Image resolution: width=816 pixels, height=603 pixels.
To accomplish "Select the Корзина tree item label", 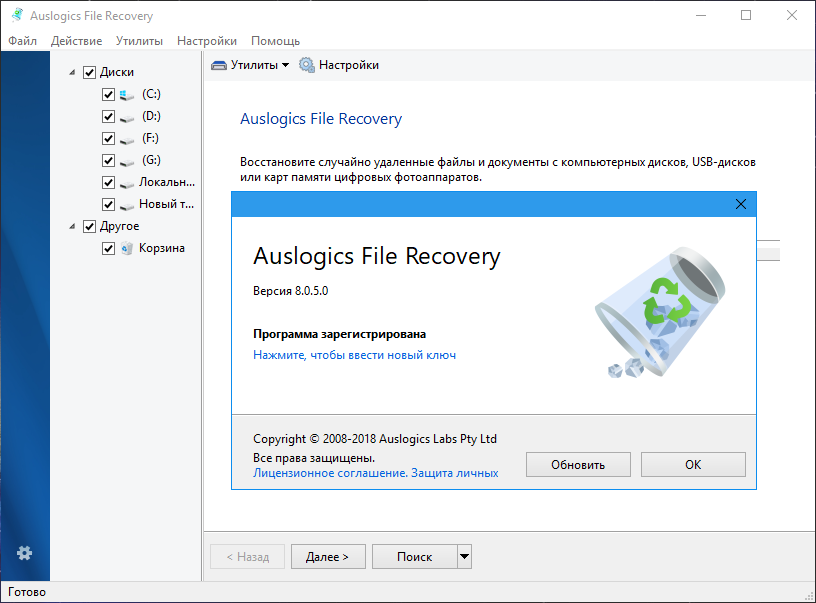I will [162, 248].
